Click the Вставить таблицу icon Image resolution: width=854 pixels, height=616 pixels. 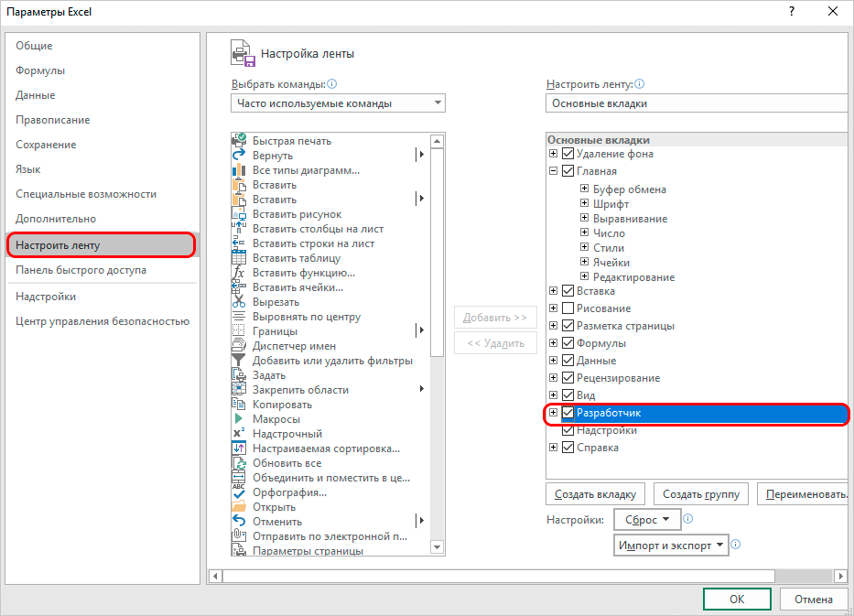point(239,258)
